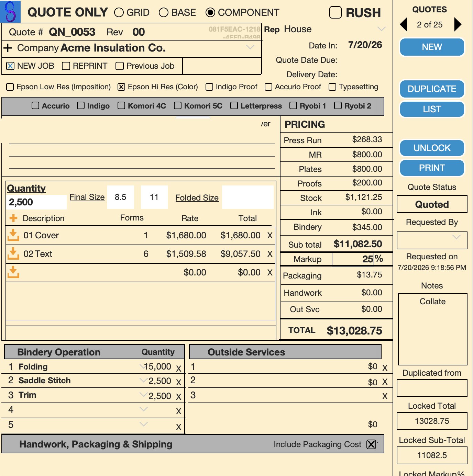Click the Folded Size link
Screen dimensions: 473x476
[x=197, y=198]
